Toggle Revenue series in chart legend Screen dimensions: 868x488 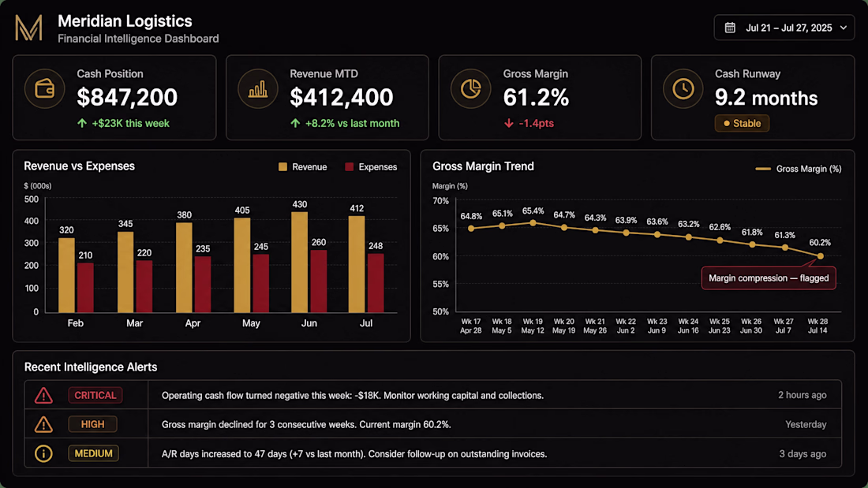303,167
